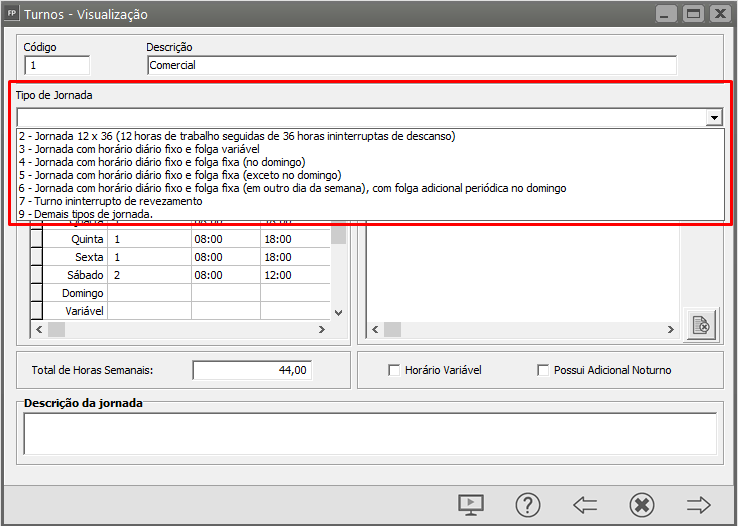Click the delete document icon beside right list
738x526 pixels.
pos(701,324)
